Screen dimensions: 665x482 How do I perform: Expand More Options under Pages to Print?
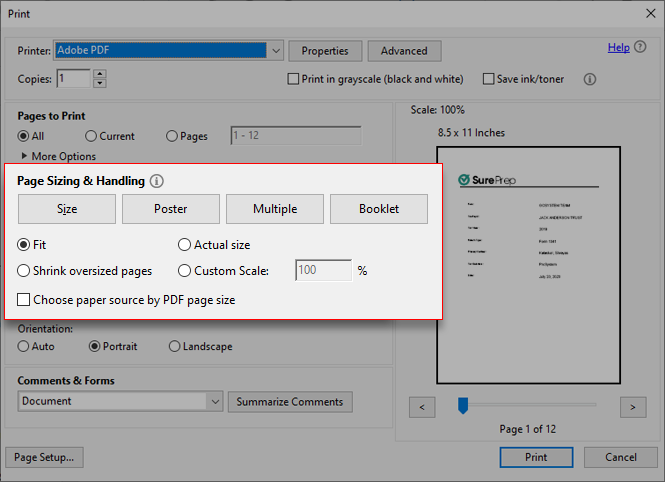click(x=24, y=156)
